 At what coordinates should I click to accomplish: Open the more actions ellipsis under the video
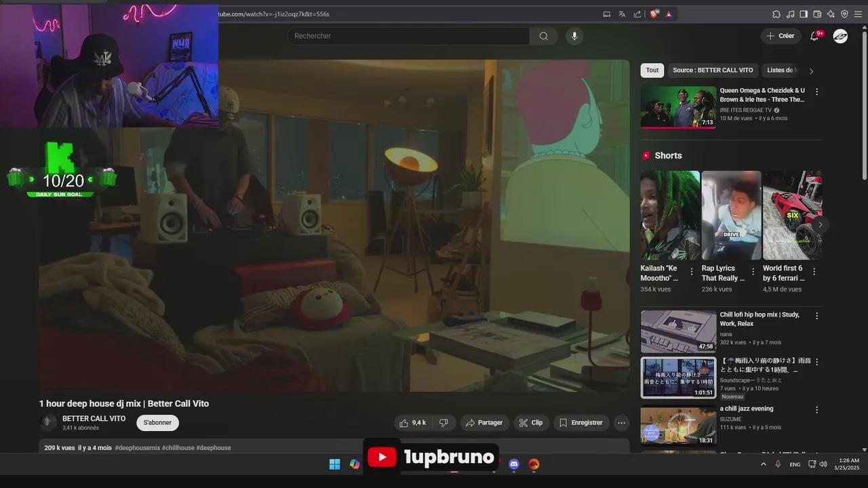(x=621, y=423)
